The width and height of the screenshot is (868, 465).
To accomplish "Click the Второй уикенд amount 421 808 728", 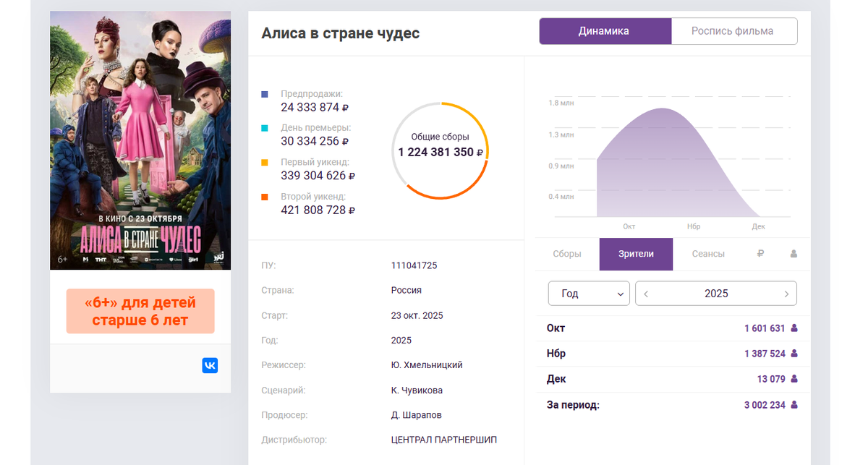I will tap(318, 210).
